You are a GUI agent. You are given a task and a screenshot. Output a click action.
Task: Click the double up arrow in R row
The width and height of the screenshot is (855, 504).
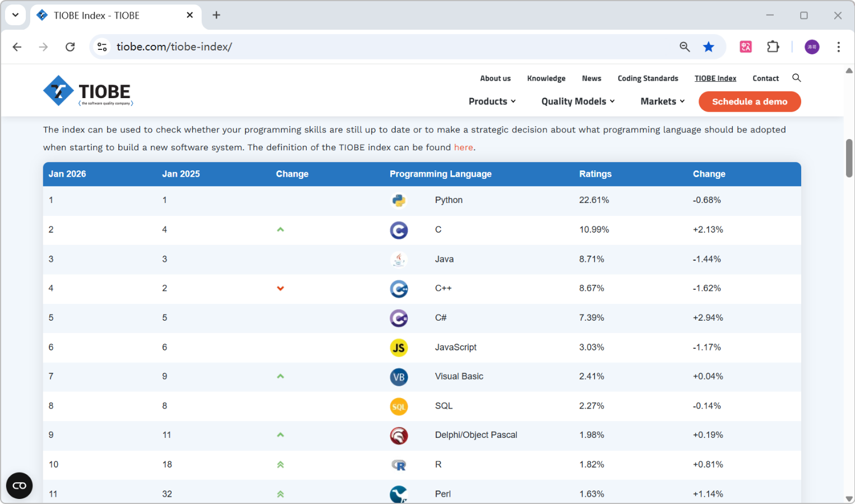point(280,464)
